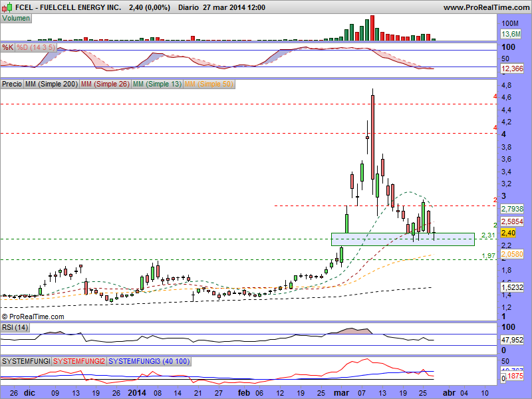
Task: Select the 1,5232 moving average value
Action: point(512,287)
